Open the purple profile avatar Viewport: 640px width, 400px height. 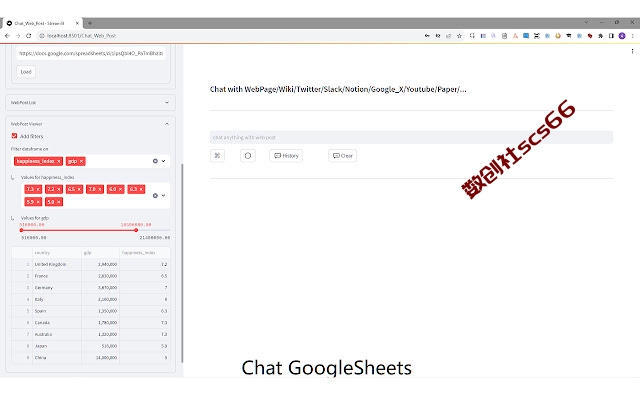(622, 36)
